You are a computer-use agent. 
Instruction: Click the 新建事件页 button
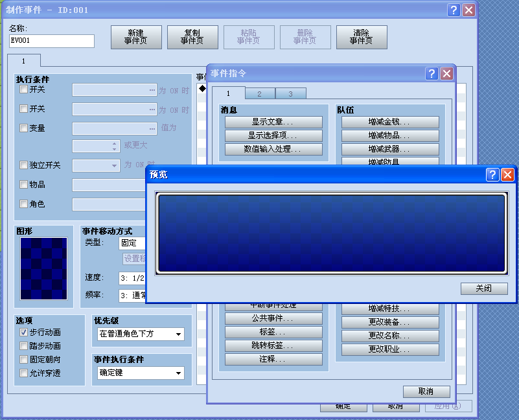click(136, 37)
